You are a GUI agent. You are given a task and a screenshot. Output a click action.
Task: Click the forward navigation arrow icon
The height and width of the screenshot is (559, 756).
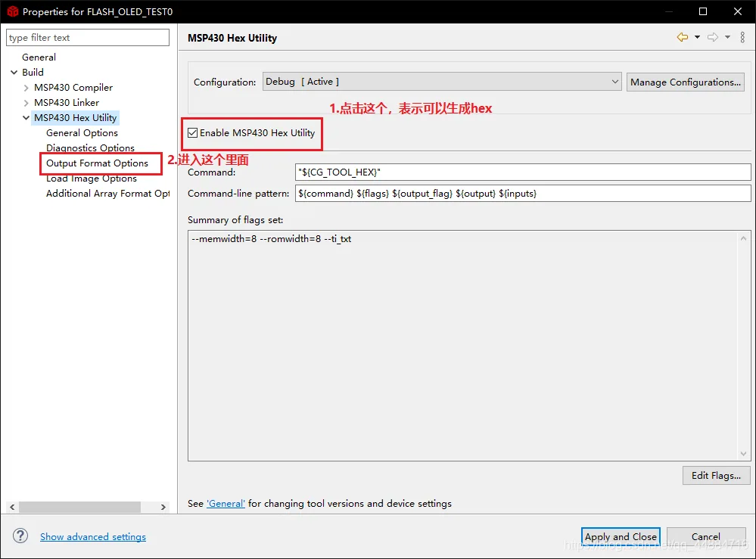713,37
